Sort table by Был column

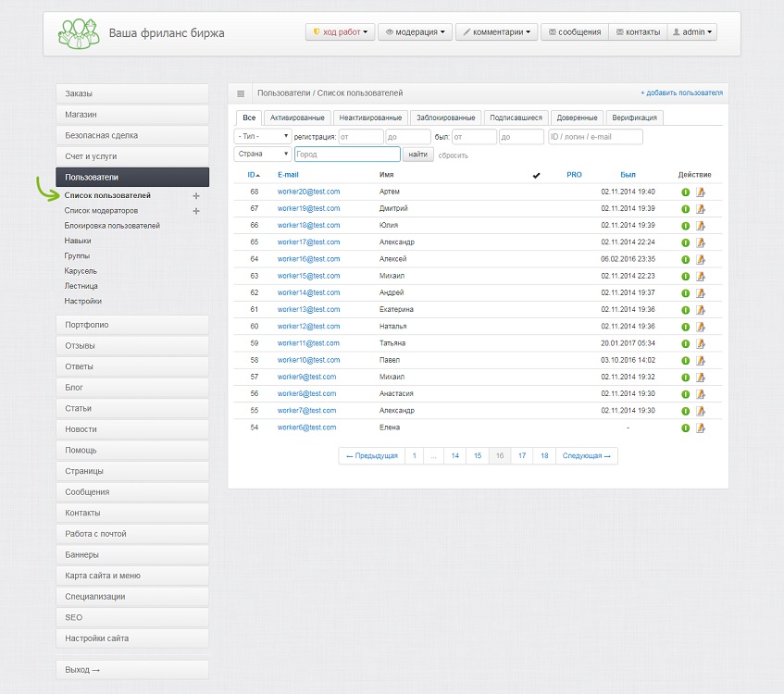pyautogui.click(x=628, y=175)
